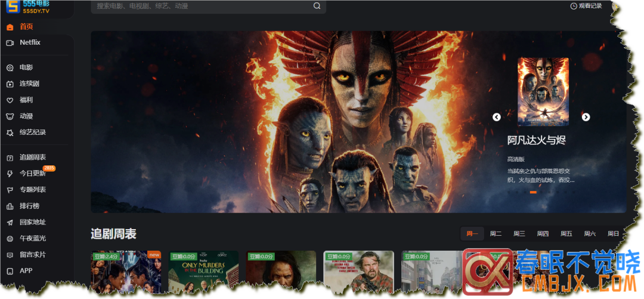Viewport: 644px width, 299px height.
Task: Focus the movie search input field
Action: click(203, 6)
